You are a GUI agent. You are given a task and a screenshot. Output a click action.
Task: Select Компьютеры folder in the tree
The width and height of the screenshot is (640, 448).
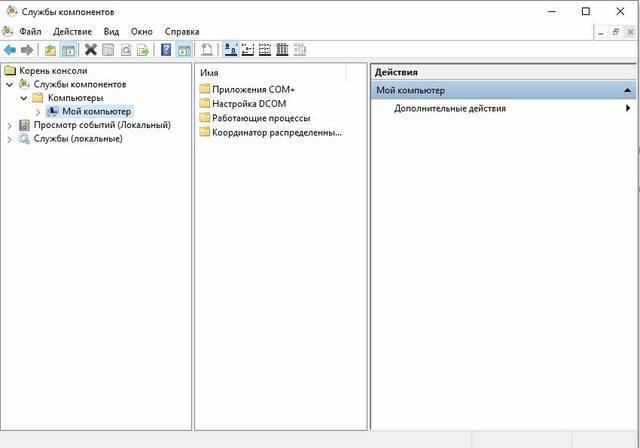click(x=76, y=98)
